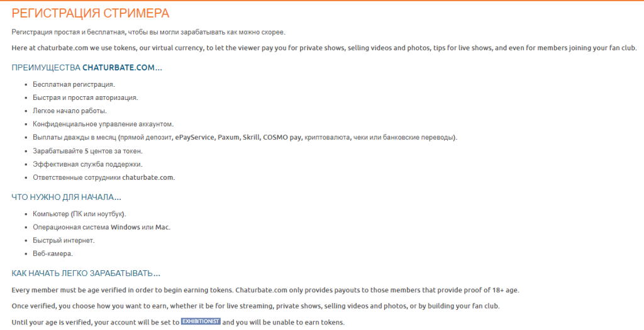The width and height of the screenshot is (644, 330).
Task: Click the "Быстрая и простая авторизация." item
Action: 85,97
